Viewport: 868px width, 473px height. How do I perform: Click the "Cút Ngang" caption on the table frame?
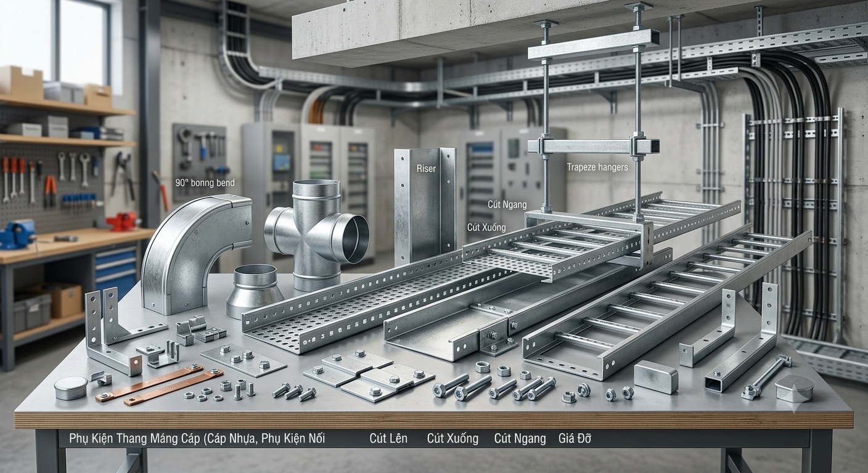click(520, 439)
